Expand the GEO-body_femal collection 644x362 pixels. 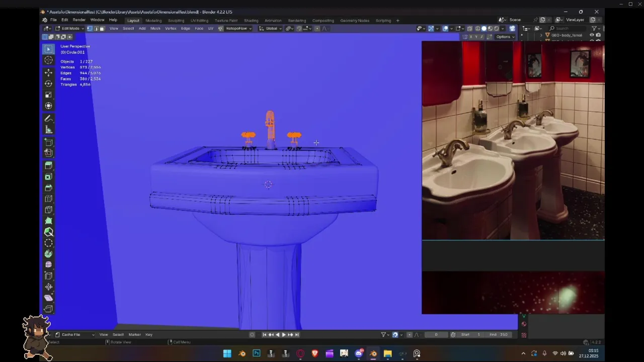click(542, 35)
